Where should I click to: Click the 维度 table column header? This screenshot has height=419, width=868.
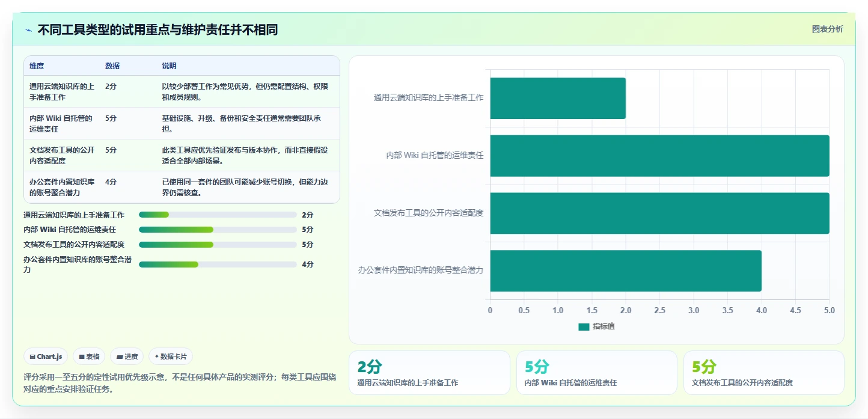coord(37,66)
